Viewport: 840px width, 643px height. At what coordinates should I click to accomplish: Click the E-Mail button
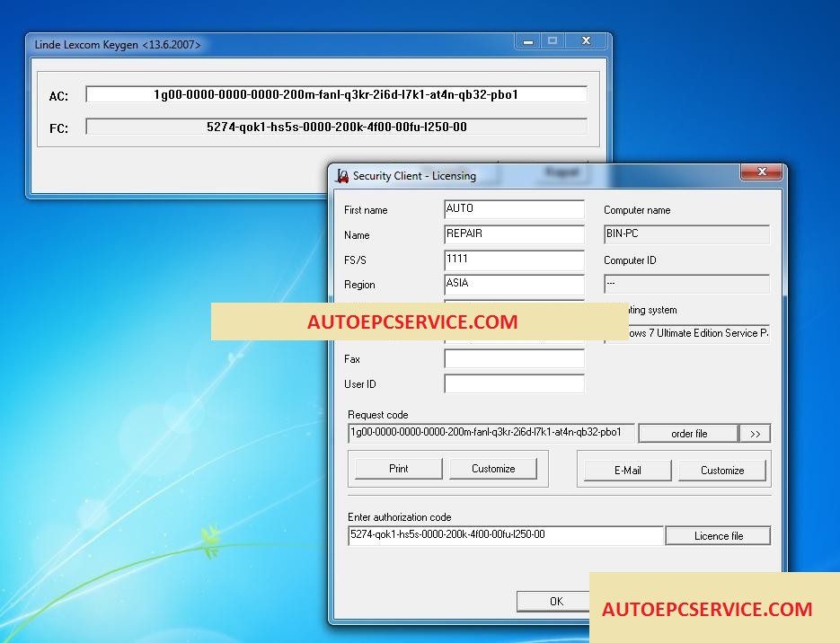pyautogui.click(x=627, y=470)
